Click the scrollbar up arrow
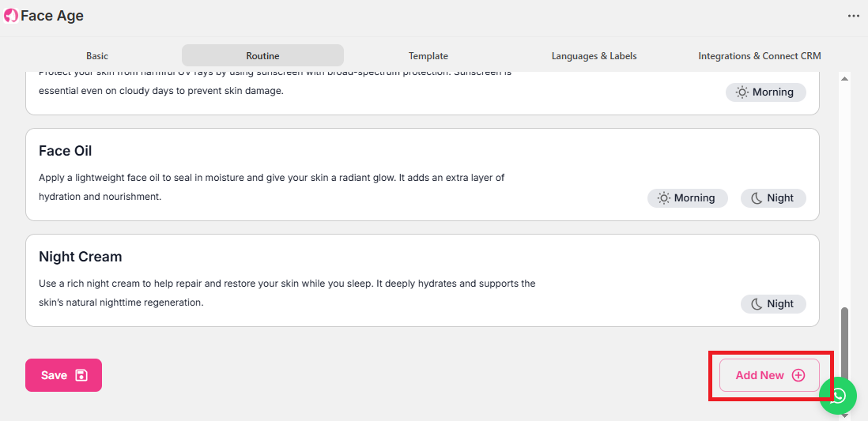 tap(844, 79)
